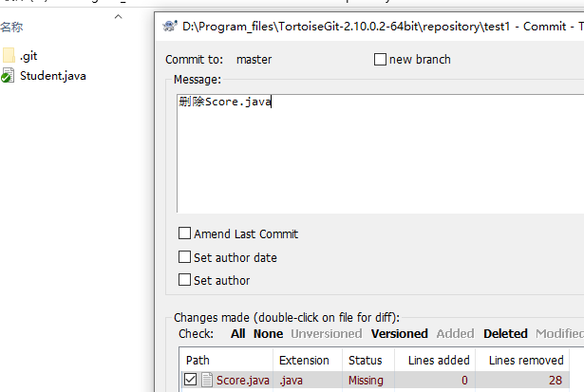This screenshot has height=392, width=584.
Task: Click the master branch name
Action: 254,60
